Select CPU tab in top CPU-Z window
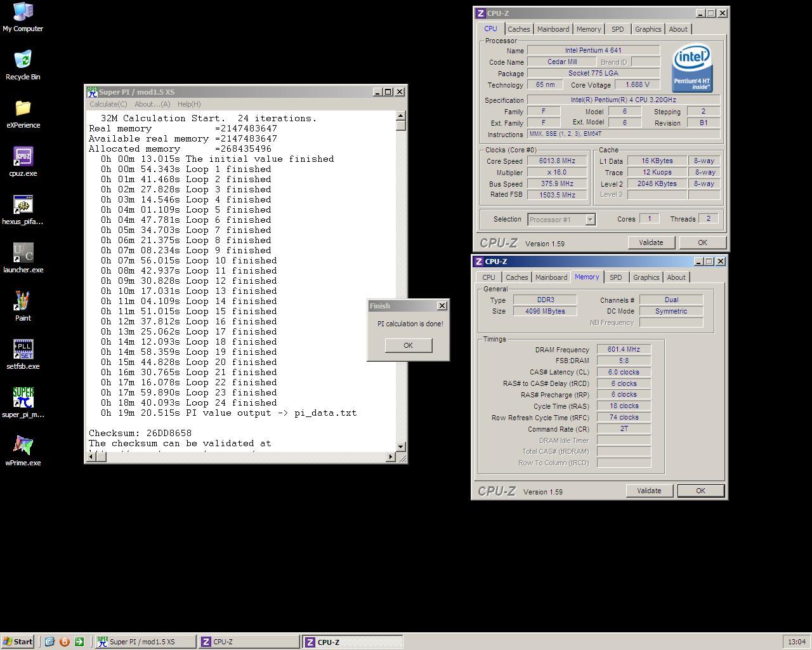Image resolution: width=812 pixels, height=650 pixels. click(490, 29)
